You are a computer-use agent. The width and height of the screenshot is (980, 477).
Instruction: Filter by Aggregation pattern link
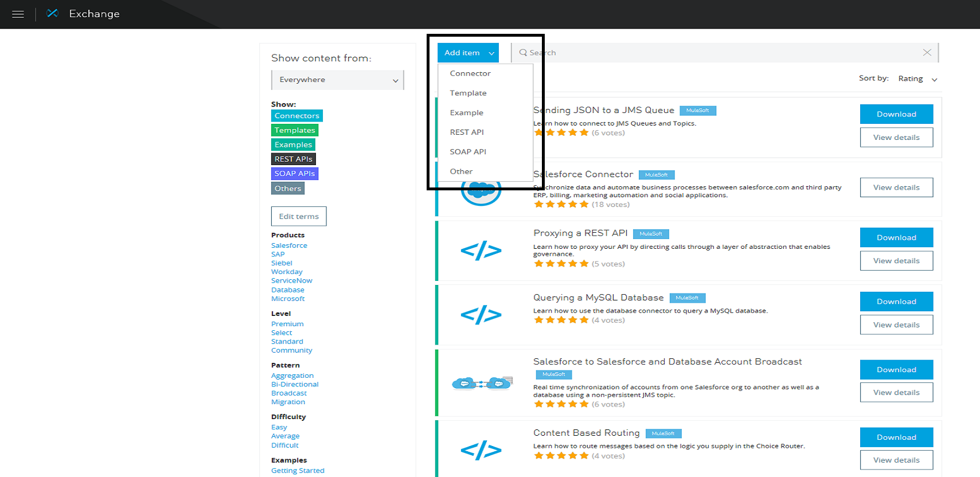click(x=292, y=376)
